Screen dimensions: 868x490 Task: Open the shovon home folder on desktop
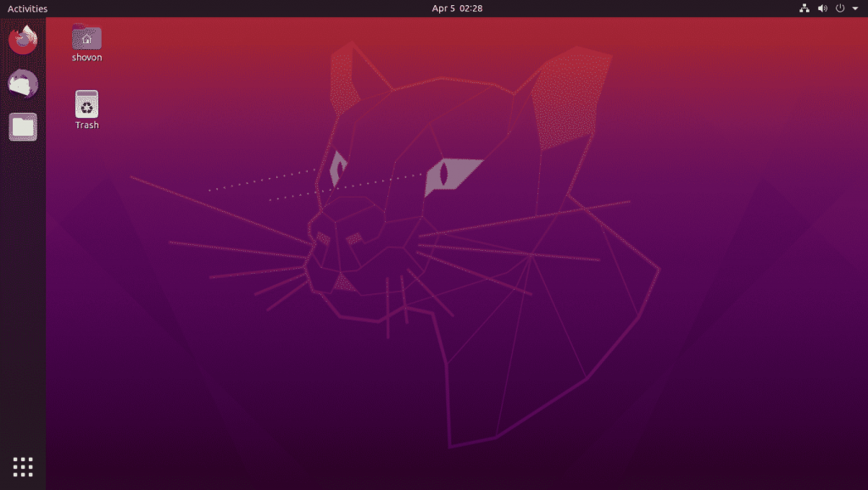pos(86,38)
